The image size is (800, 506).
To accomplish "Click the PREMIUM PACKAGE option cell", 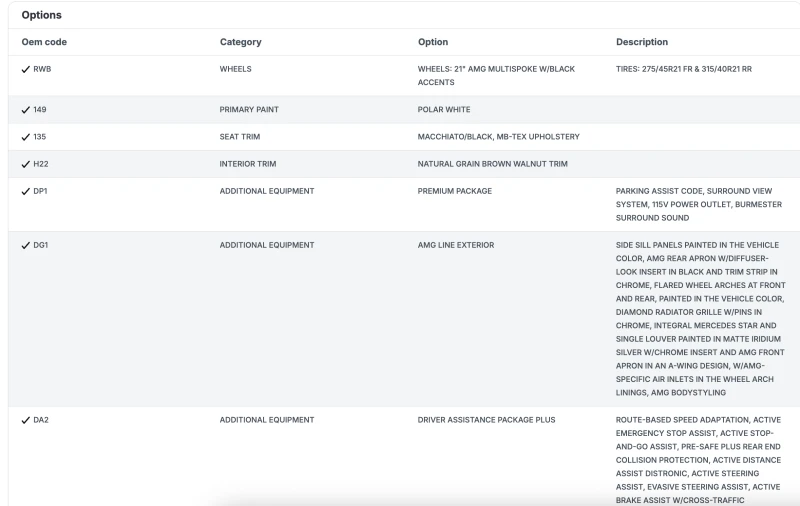I will pyautogui.click(x=454, y=191).
